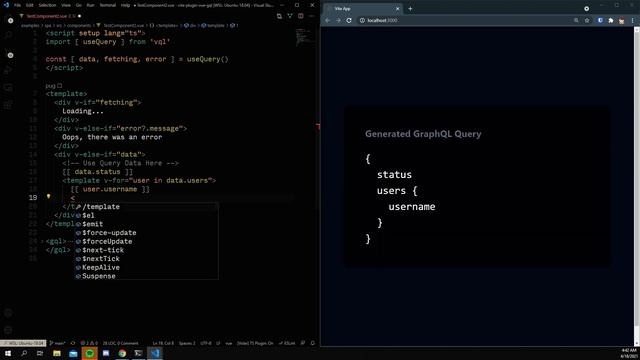Choose 'Suspense' suggestion
Screen dimensions: 640x360
pyautogui.click(x=146, y=276)
